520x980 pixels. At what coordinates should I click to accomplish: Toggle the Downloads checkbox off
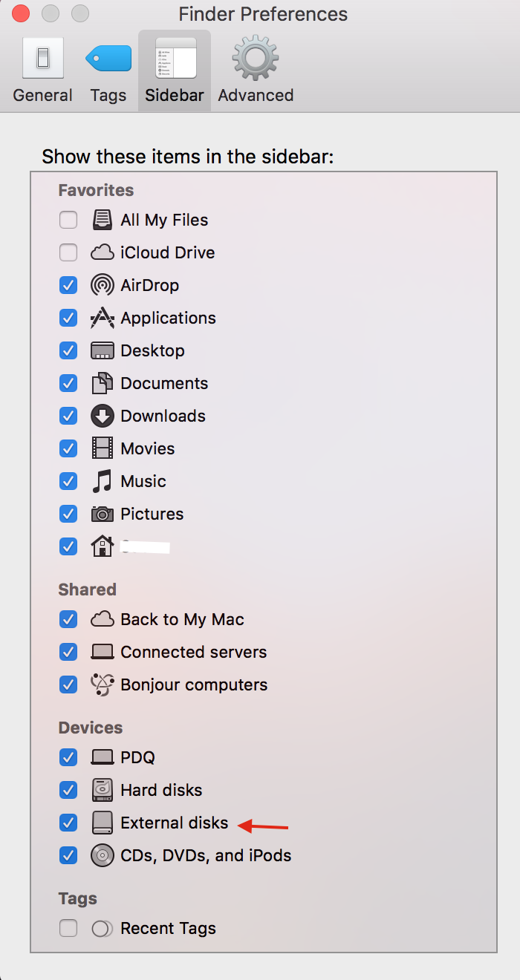point(68,416)
